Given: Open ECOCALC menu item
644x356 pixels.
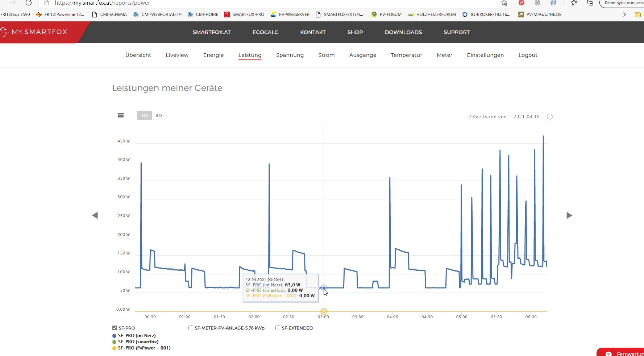Looking at the screenshot, I should click(x=265, y=32).
